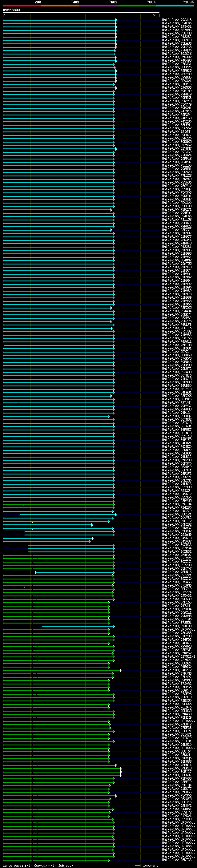Click hit label UniRef100_P61946

pyautogui.click(x=177, y=708)
